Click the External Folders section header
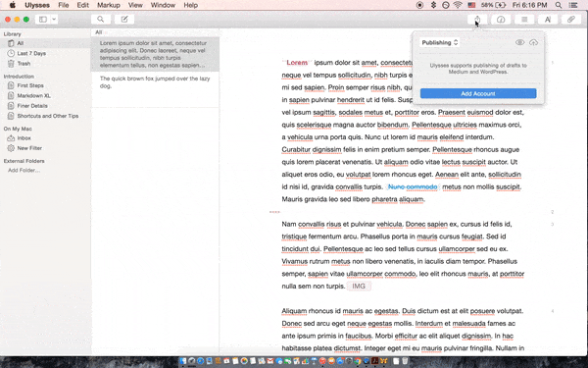 click(24, 161)
